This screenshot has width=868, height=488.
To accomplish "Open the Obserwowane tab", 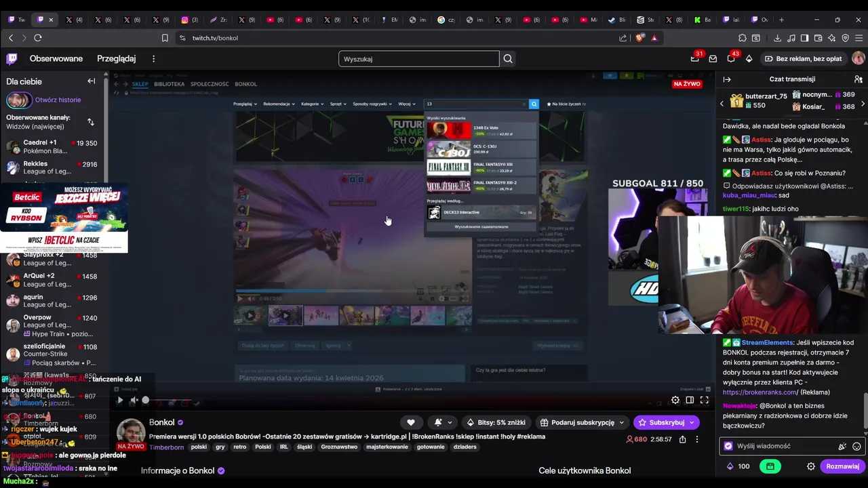I will (x=56, y=59).
